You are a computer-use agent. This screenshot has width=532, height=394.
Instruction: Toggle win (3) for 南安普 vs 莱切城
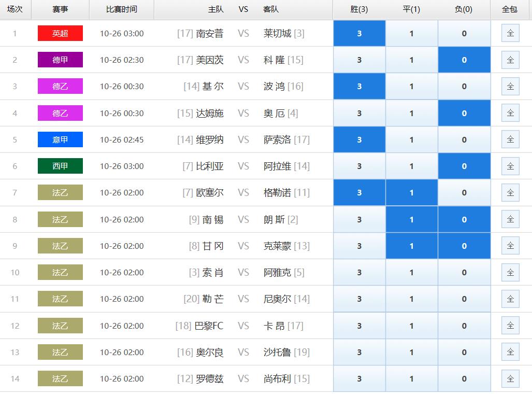pos(360,33)
